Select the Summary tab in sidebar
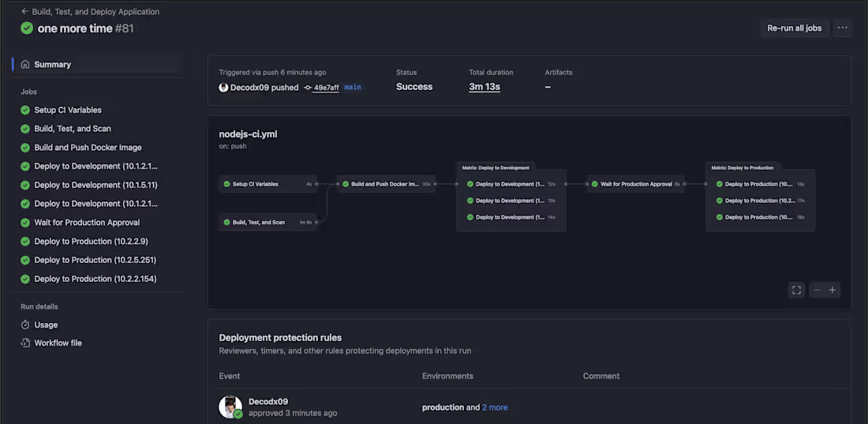 [x=99, y=64]
